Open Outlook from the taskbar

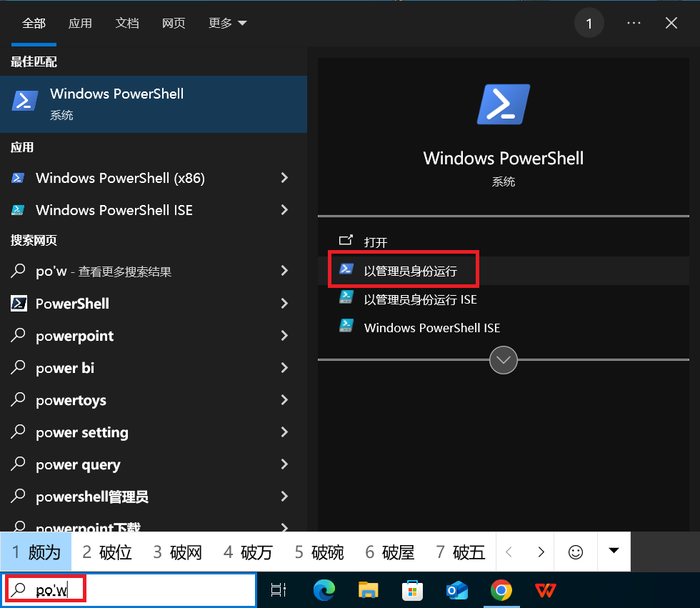pos(456,590)
